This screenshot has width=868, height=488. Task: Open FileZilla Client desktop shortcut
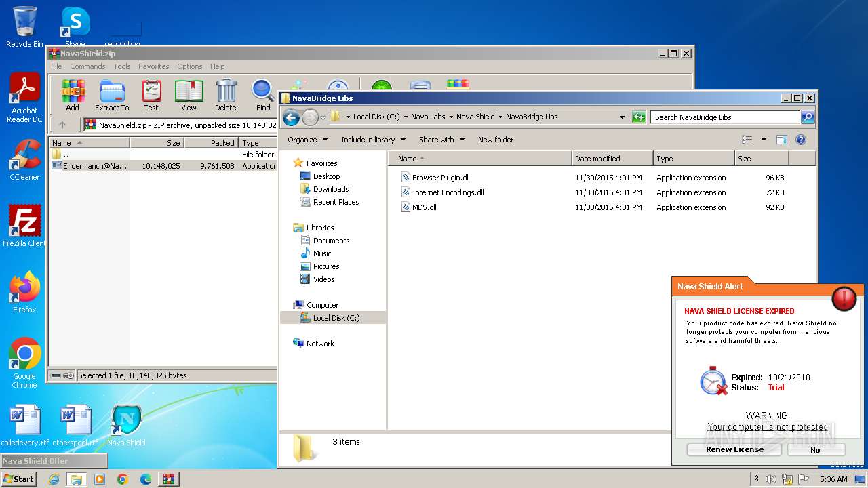pos(24,226)
